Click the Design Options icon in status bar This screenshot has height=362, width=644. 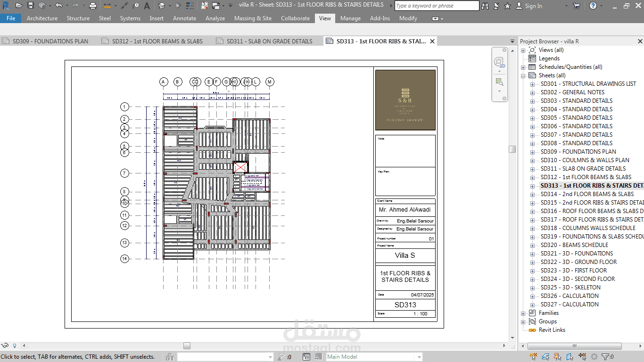[306, 357]
